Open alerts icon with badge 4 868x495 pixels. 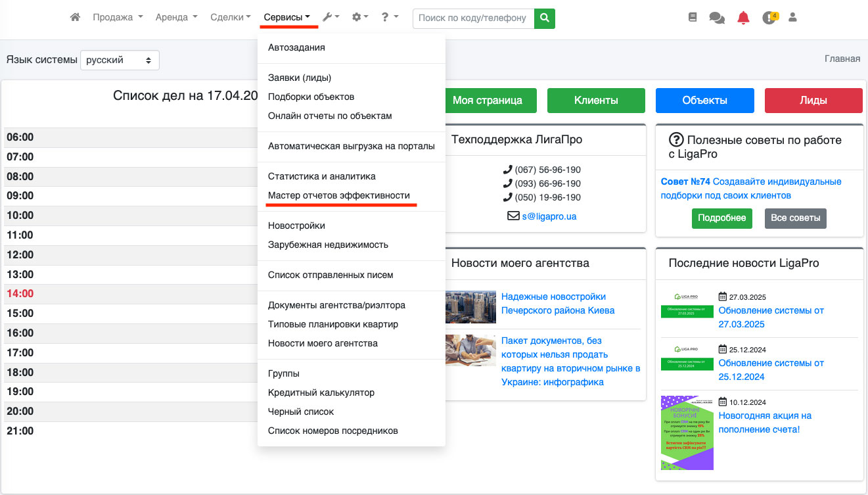click(x=769, y=18)
